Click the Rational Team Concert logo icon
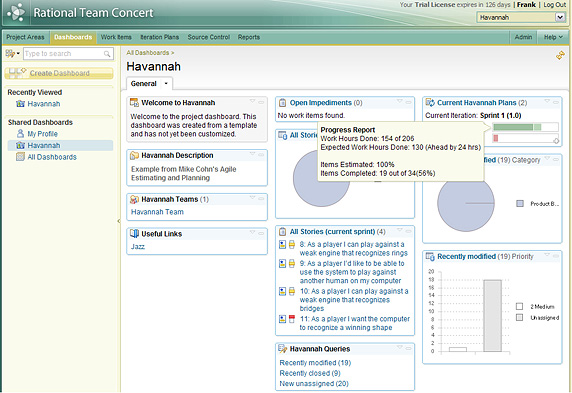Image resolution: width=572 pixels, height=393 pixels. pos(16,12)
